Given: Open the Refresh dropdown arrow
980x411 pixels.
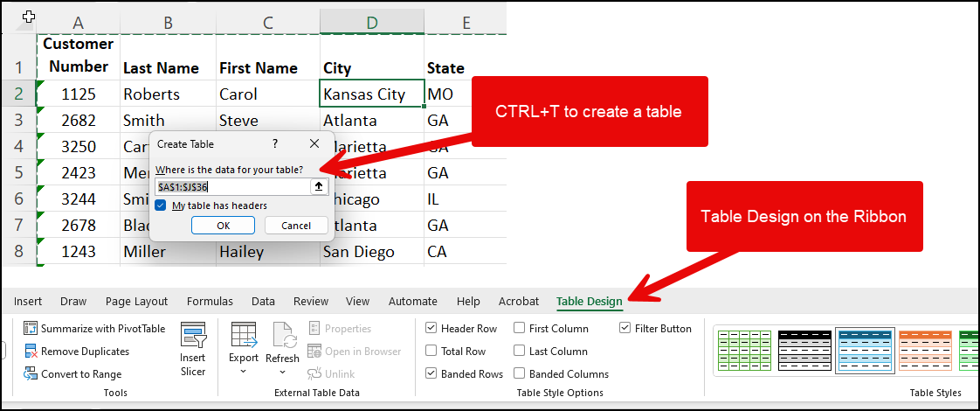Looking at the screenshot, I should [282, 372].
